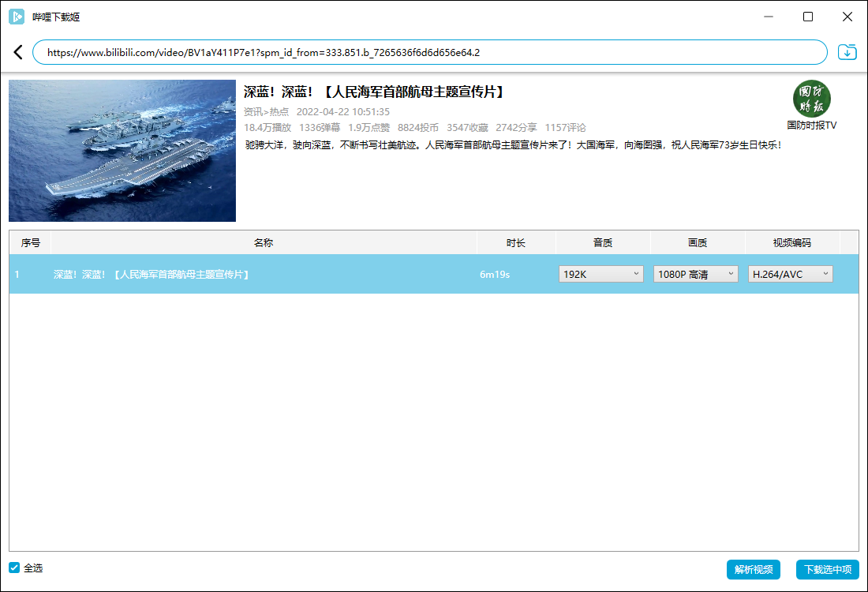Click the 解析视频 button
Image resolution: width=868 pixels, height=592 pixels.
point(753,569)
